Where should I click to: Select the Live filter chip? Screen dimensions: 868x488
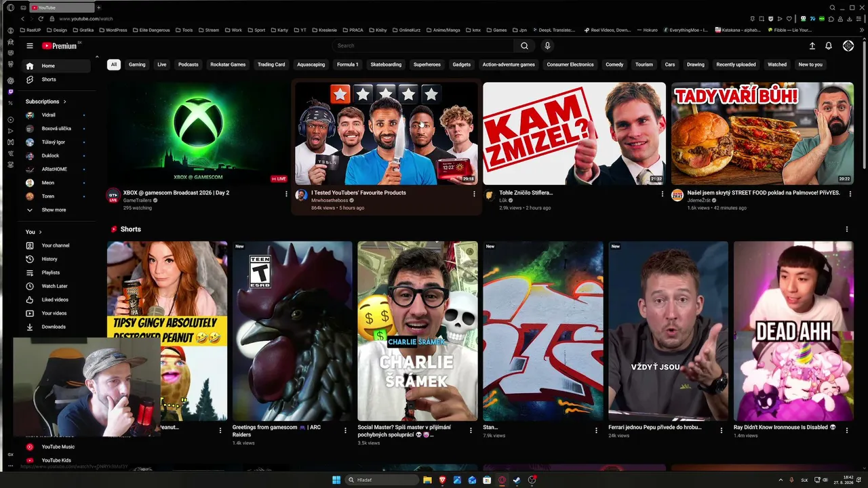click(162, 64)
